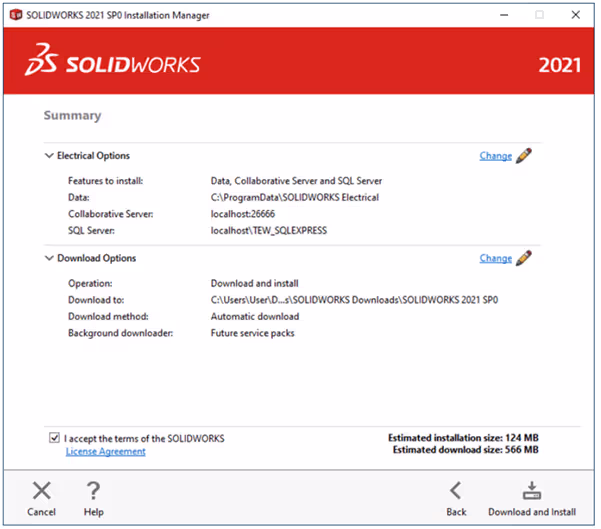Click Change link for Electrical Options
The image size is (601, 529).
point(496,156)
